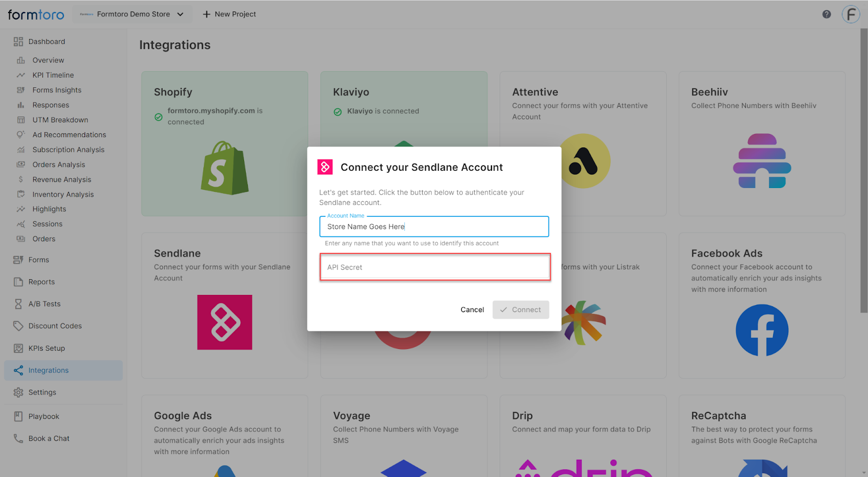Focus the Account Name input field
Screen dimensions: 868x477
(434, 227)
